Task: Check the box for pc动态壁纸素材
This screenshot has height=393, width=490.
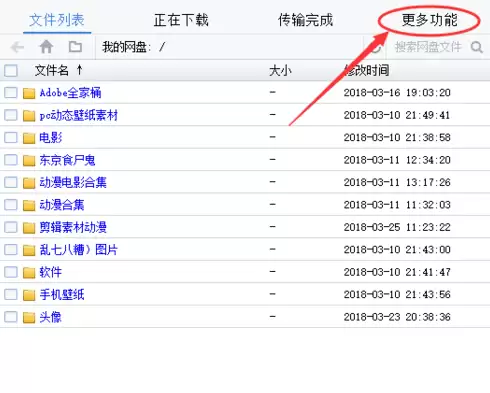Action: [11, 115]
